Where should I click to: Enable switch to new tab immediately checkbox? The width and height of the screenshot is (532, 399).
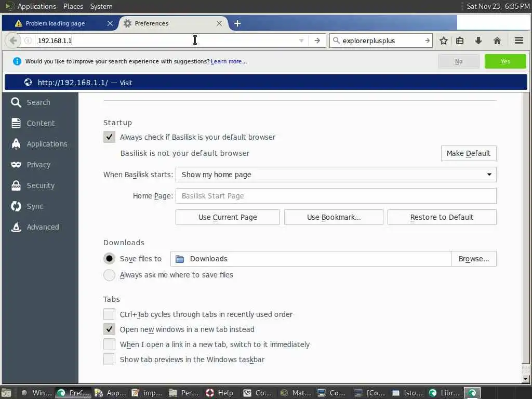(109, 344)
